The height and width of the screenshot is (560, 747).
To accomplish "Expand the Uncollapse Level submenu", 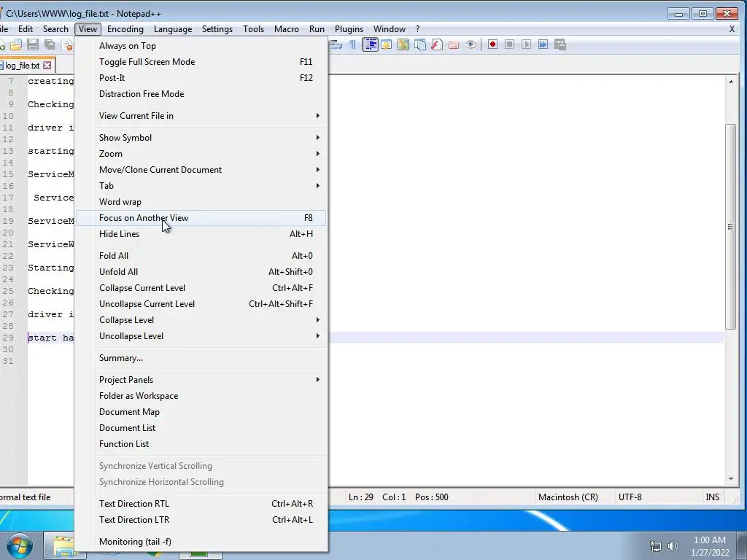I will 201,337.
